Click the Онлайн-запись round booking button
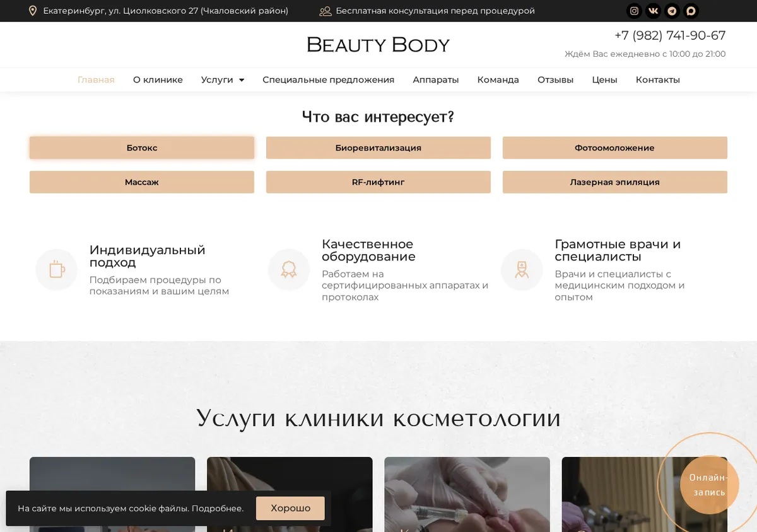Image resolution: width=757 pixels, height=532 pixels. coord(709,485)
